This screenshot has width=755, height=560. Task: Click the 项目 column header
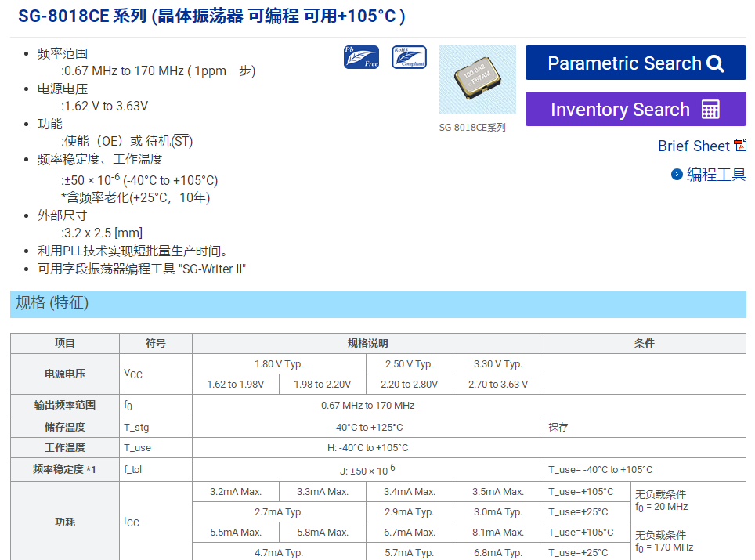(65, 343)
